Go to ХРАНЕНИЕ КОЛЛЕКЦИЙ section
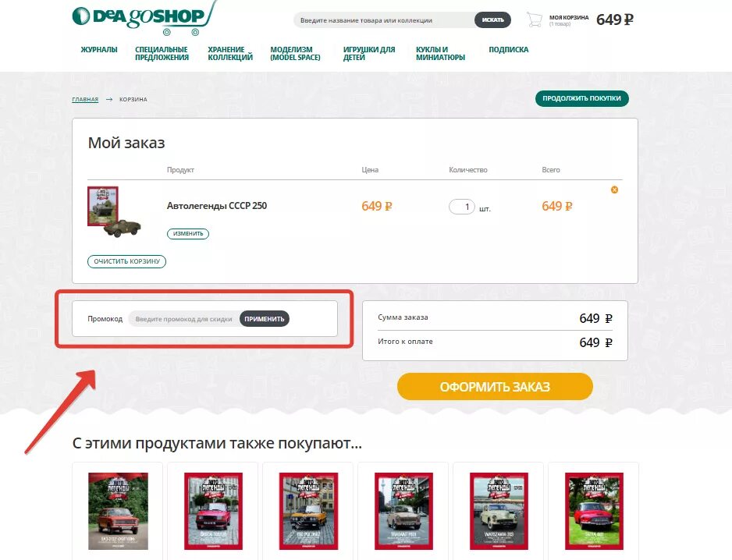 (230, 53)
